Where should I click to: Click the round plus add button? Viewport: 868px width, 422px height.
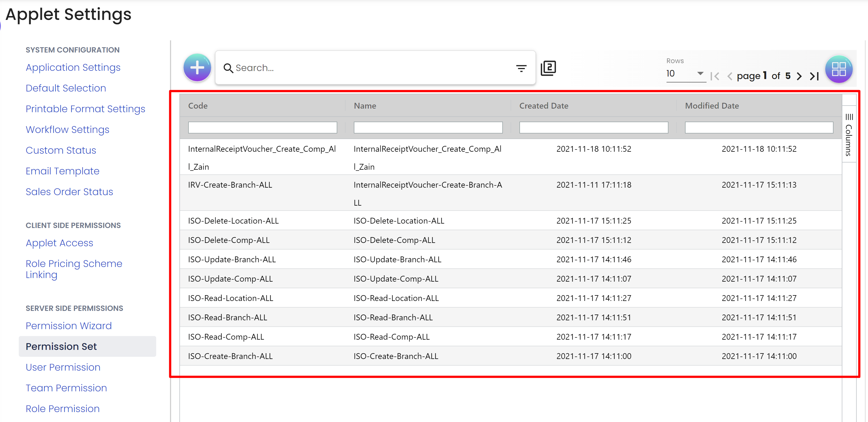(197, 68)
